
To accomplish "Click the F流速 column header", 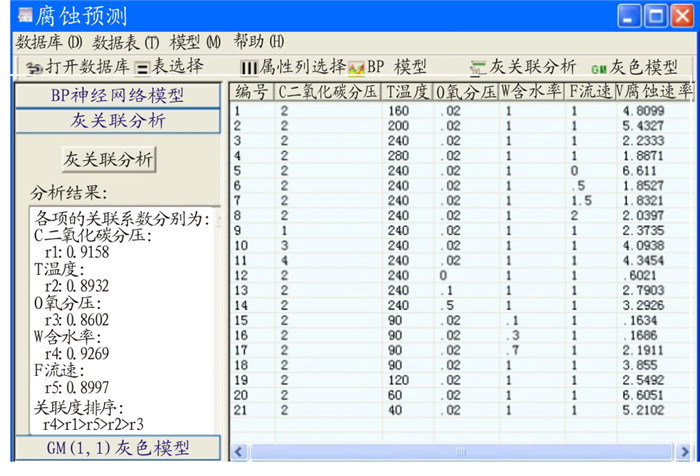I will tap(590, 92).
